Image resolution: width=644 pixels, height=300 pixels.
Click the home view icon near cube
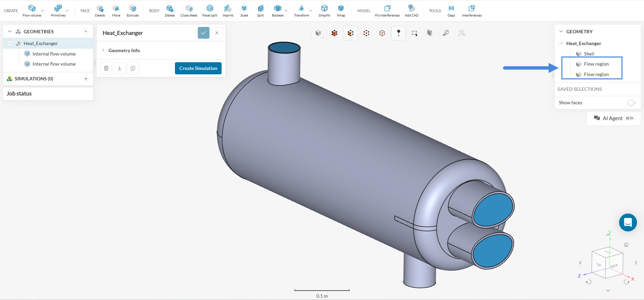tap(626, 245)
